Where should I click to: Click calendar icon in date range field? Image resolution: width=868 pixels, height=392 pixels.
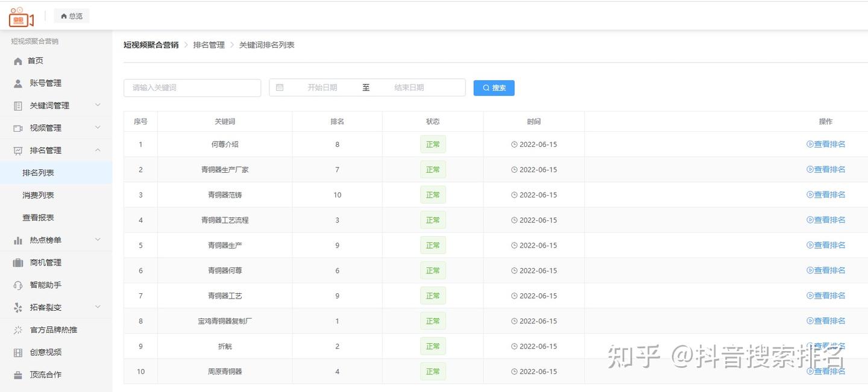click(280, 87)
